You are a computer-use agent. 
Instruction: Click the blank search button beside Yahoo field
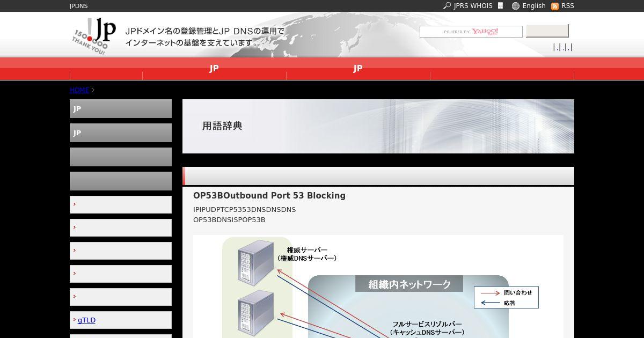(547, 31)
